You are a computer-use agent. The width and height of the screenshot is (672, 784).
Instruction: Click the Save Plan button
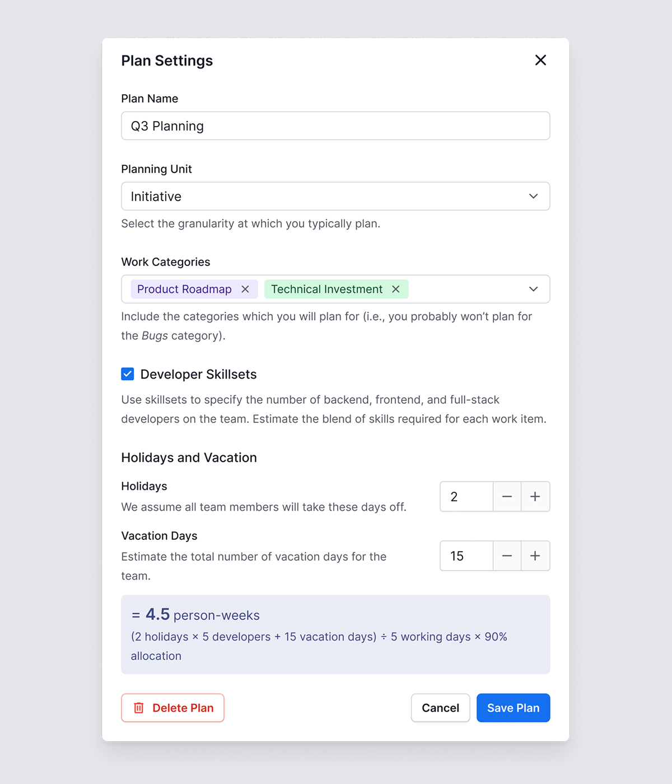click(513, 708)
